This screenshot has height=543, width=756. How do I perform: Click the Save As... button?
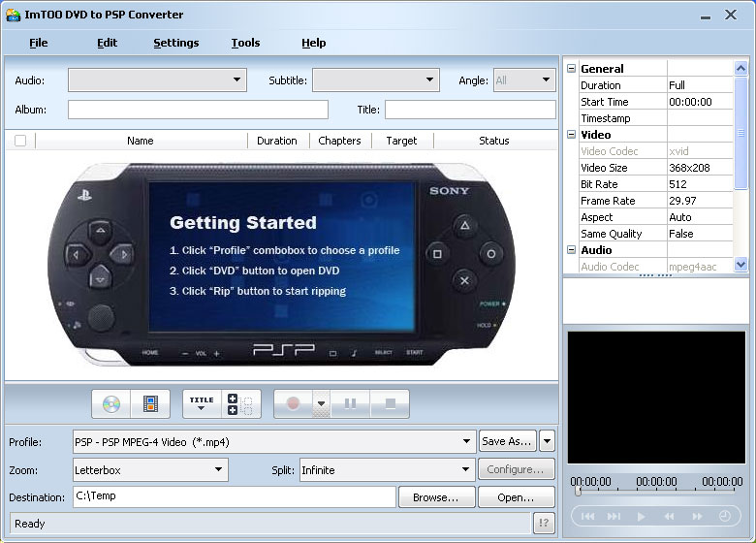coord(507,442)
